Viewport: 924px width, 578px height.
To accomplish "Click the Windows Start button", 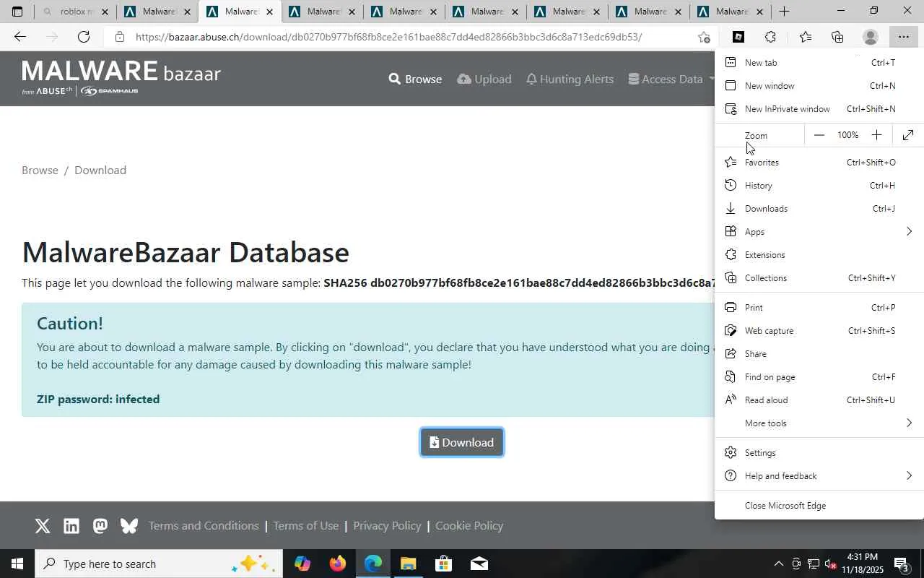I will point(17,564).
